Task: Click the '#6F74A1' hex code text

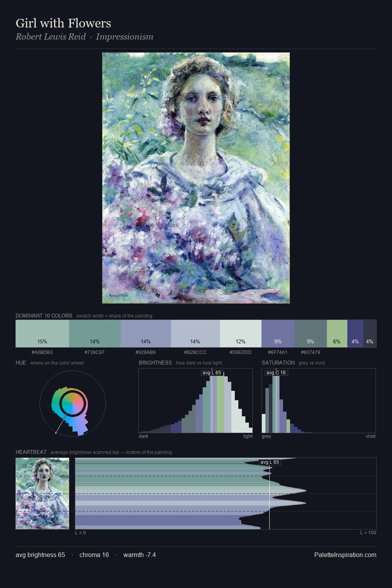Action: coord(278,352)
